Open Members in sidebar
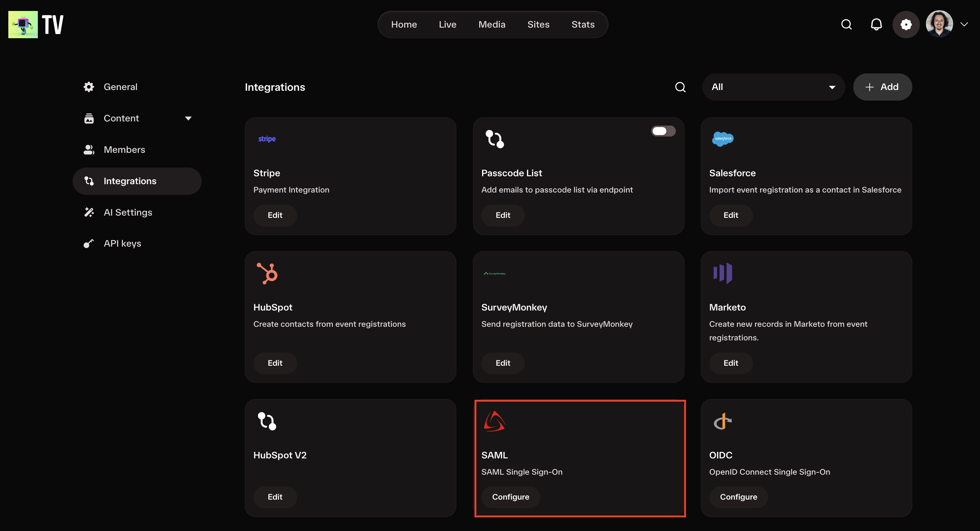Viewport: 980px width, 531px height. (x=137, y=150)
